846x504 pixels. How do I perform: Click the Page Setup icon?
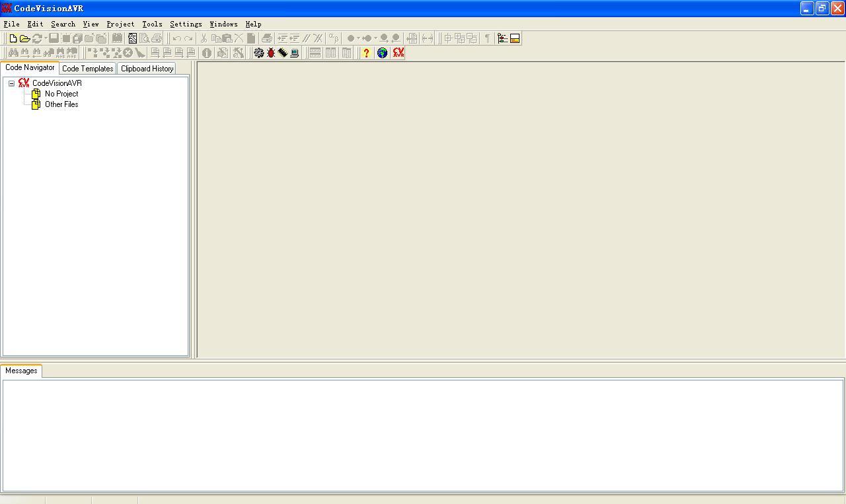pos(132,38)
